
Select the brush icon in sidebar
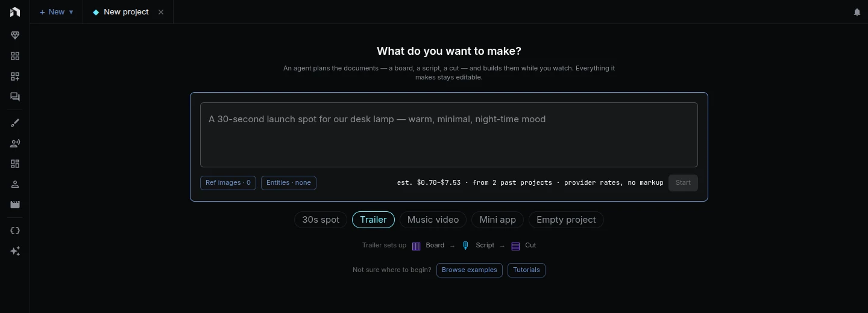pyautogui.click(x=15, y=123)
